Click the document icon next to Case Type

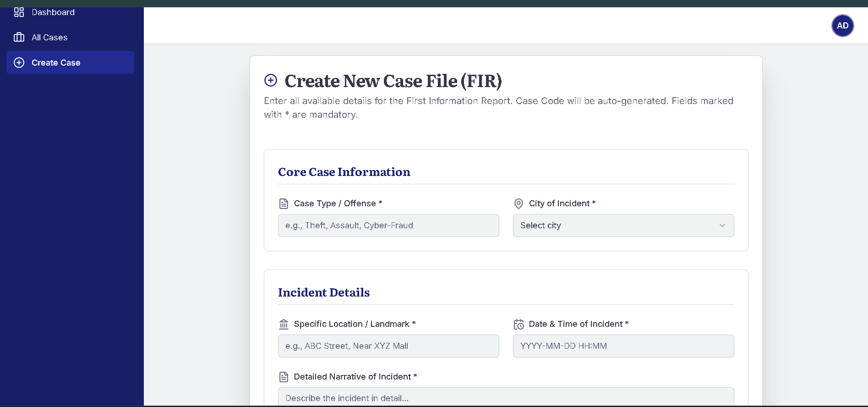284,203
